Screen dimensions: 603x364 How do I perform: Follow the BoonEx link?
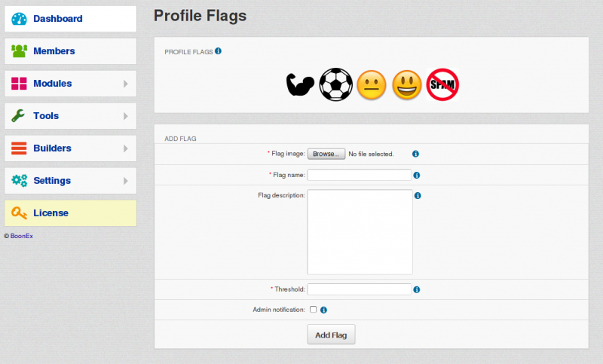point(22,236)
